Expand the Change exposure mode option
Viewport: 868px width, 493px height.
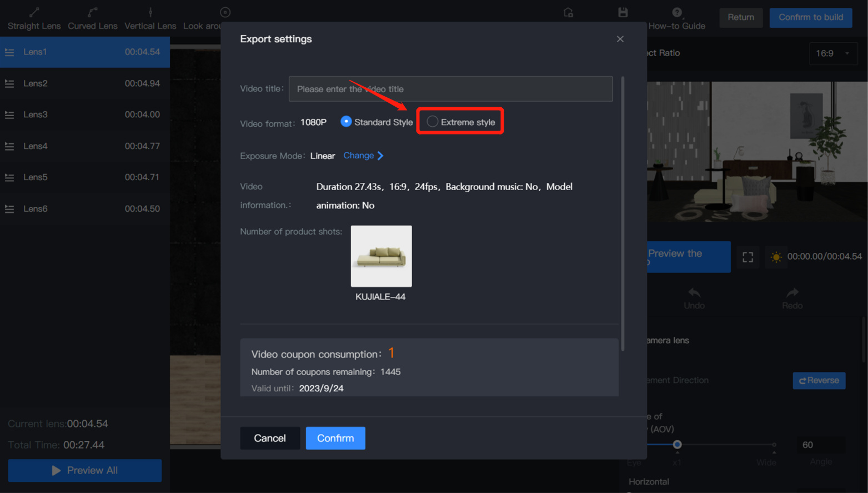(x=363, y=156)
